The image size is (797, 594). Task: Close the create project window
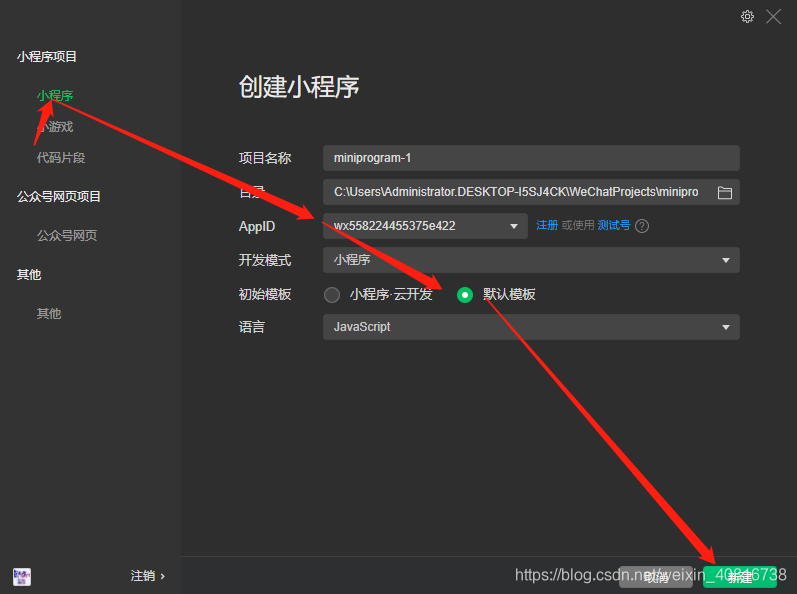click(x=774, y=17)
